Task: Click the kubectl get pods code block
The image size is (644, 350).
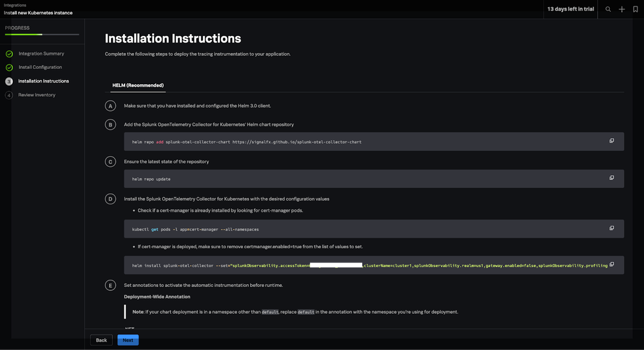Action: (x=374, y=229)
